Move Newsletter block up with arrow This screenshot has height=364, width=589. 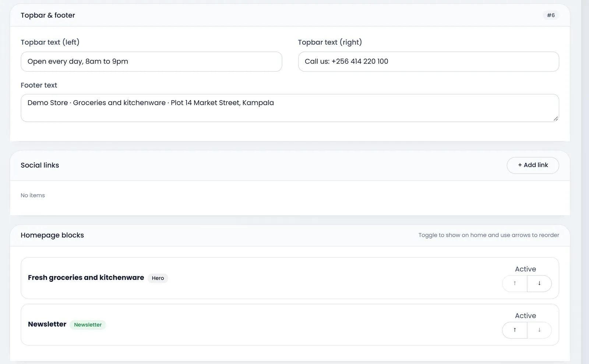(515, 330)
